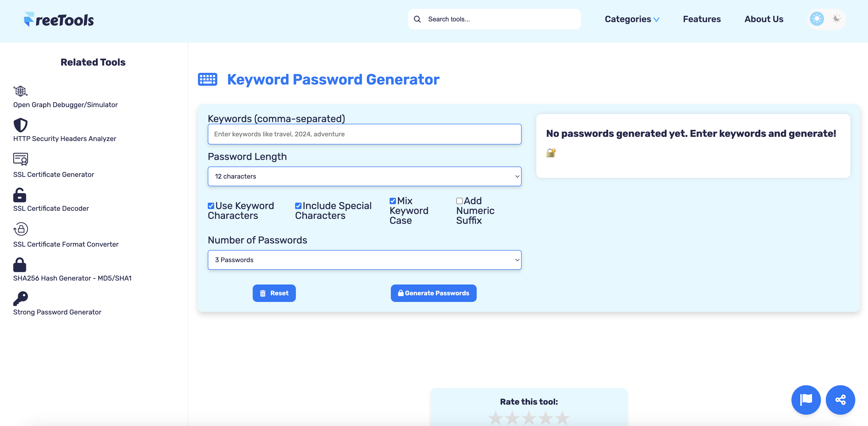Click the flag report button
Viewport: 868px width, 426px height.
[x=806, y=400]
